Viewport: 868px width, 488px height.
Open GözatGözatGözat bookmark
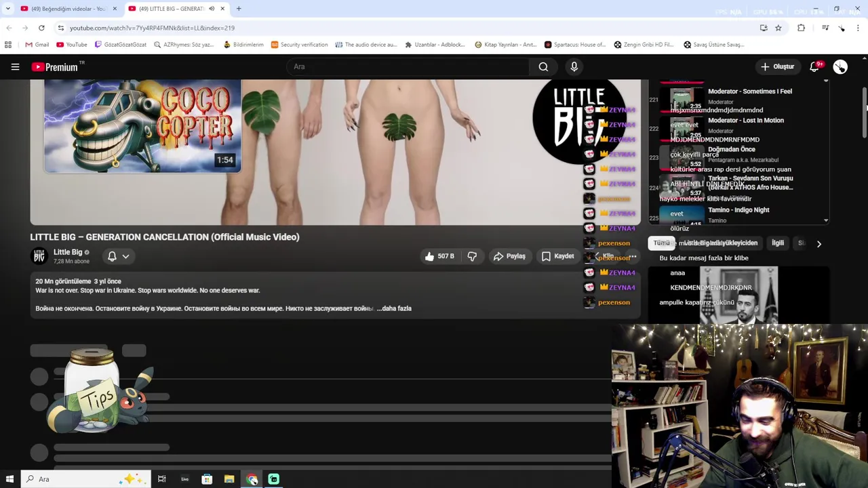coord(121,45)
